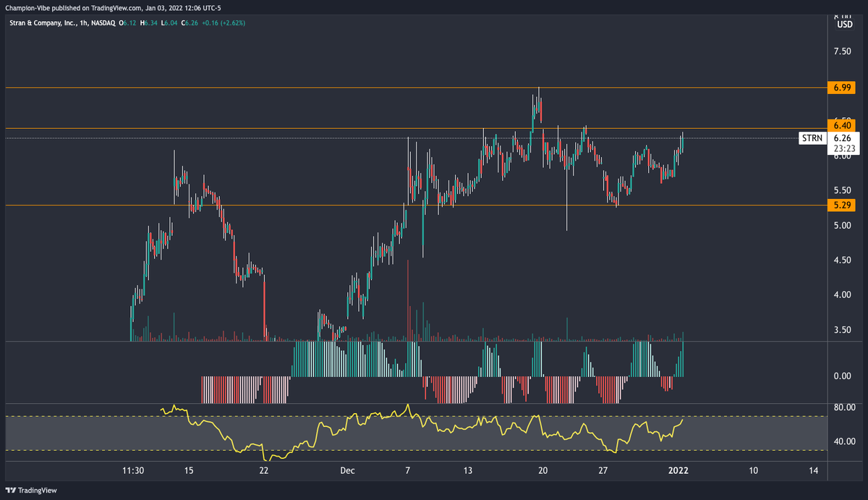Viewport: 868px width, 500px height.
Task: Click the 6.40 orange price label
Action: pos(843,124)
